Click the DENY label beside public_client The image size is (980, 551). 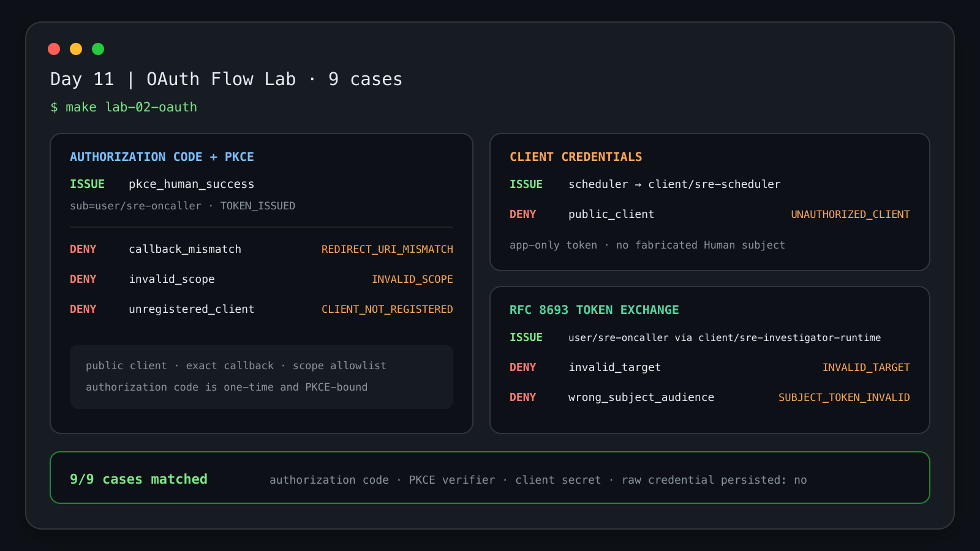pos(523,214)
